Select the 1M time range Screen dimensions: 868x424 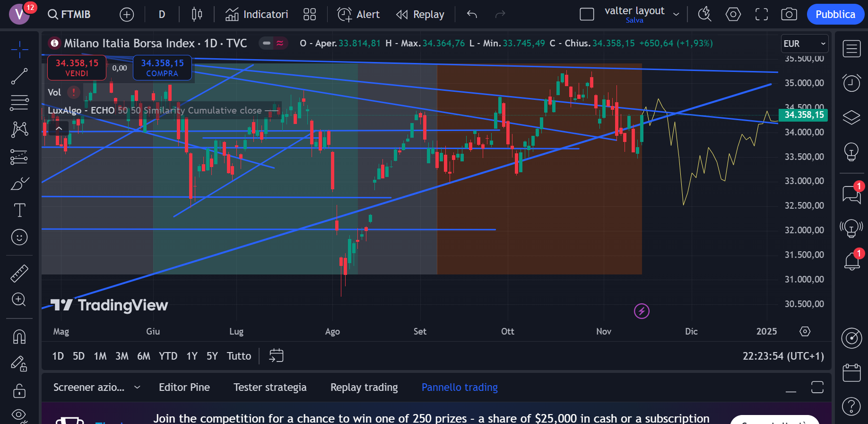click(x=100, y=356)
